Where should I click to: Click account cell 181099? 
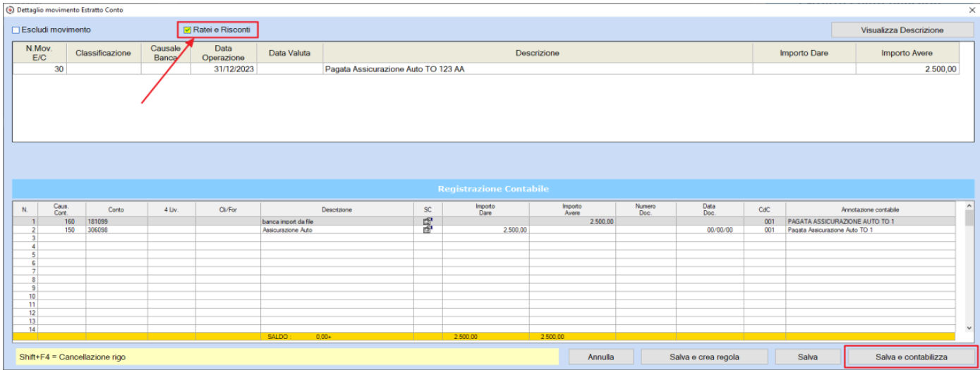pos(116,221)
